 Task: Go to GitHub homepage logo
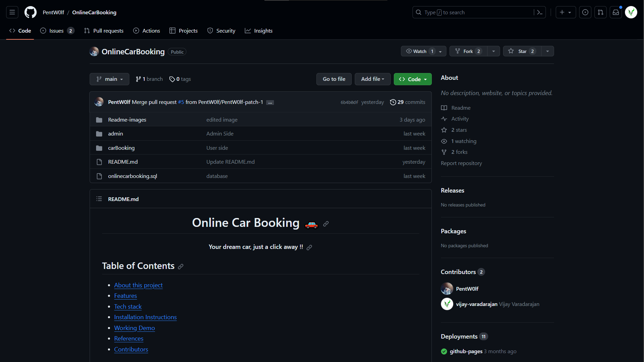click(x=31, y=12)
